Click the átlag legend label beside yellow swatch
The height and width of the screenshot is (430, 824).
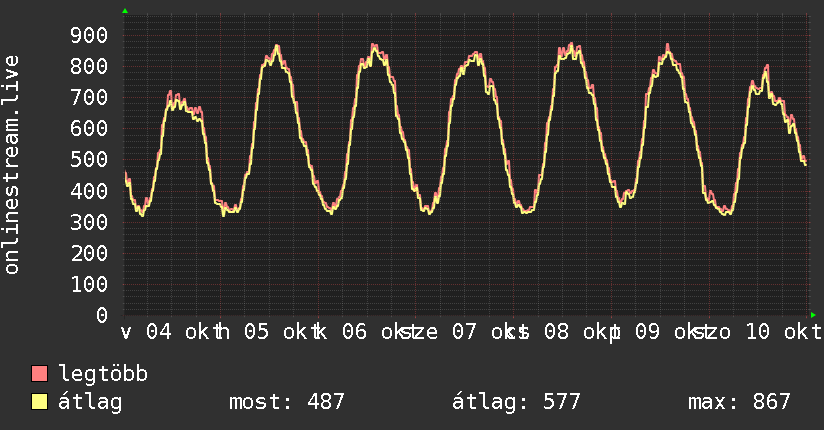click(x=90, y=402)
